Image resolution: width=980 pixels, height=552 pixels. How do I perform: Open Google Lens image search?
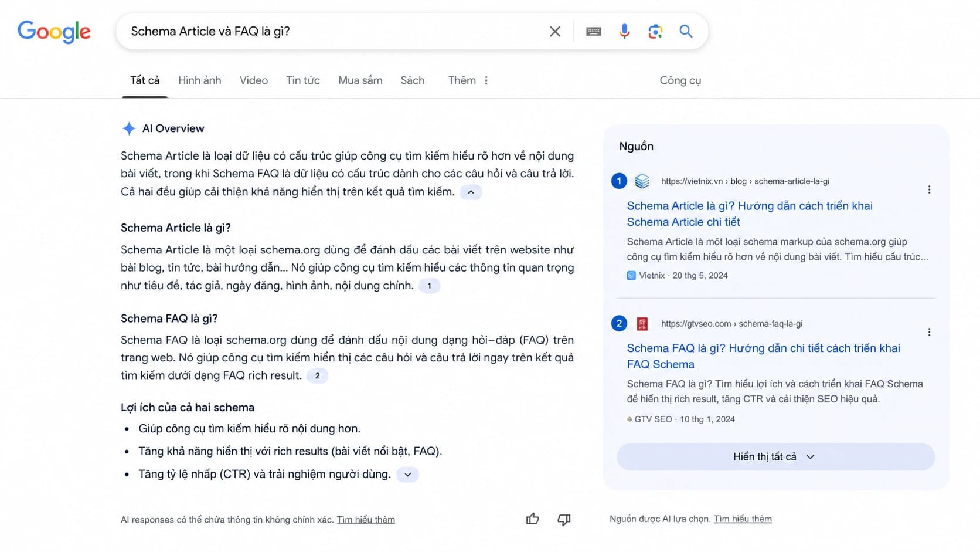[x=655, y=32]
